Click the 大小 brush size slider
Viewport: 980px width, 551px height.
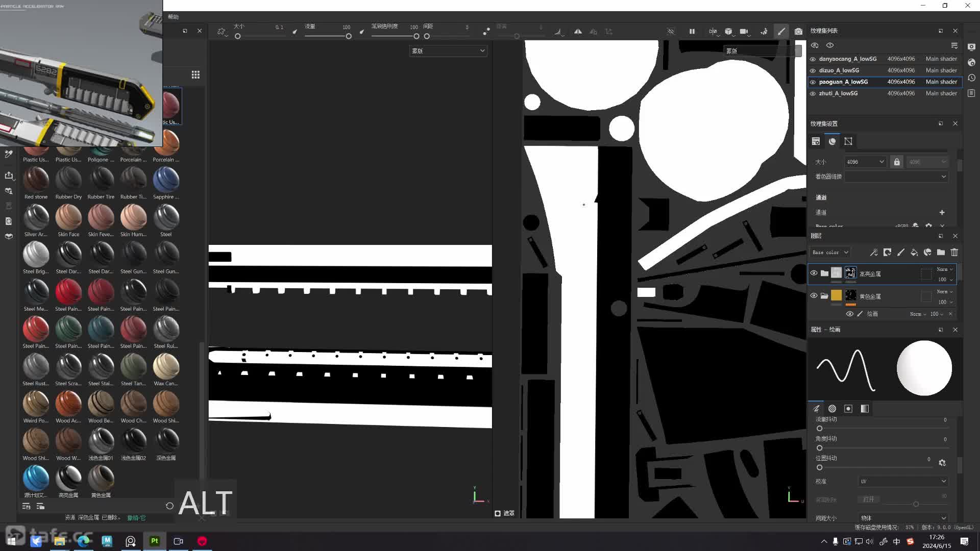(x=260, y=36)
